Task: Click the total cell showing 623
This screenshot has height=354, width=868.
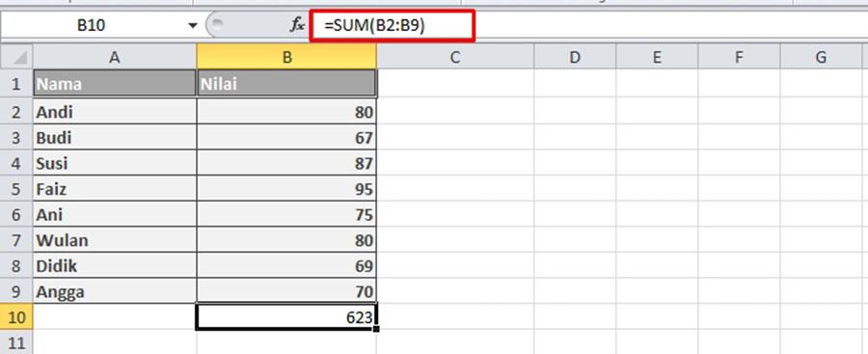Action: point(286,317)
